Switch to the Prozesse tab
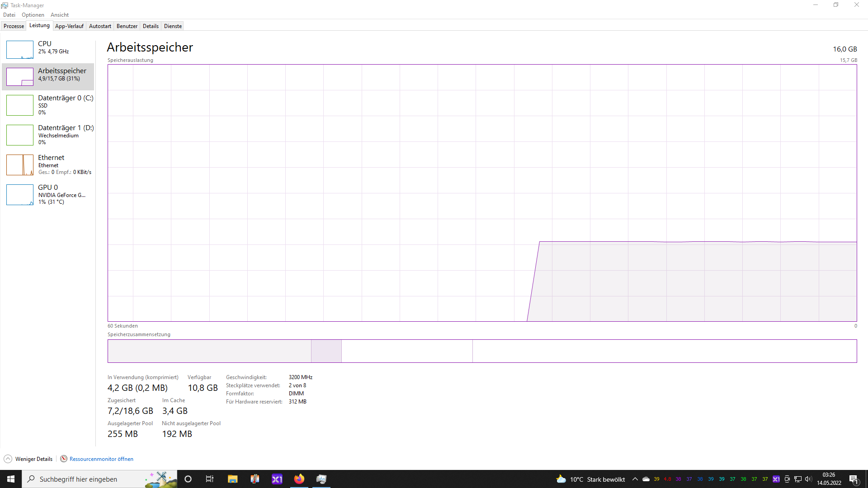The height and width of the screenshot is (488, 868). coord(14,26)
